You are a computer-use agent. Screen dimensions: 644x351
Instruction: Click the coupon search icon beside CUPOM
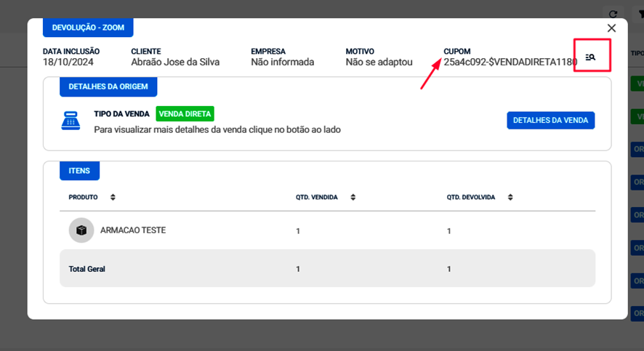click(591, 57)
